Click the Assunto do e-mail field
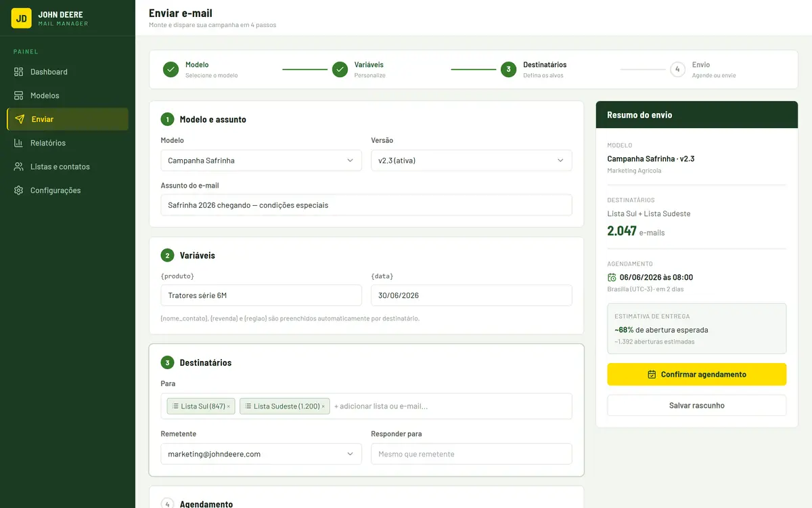The height and width of the screenshot is (508, 812). pyautogui.click(x=366, y=205)
